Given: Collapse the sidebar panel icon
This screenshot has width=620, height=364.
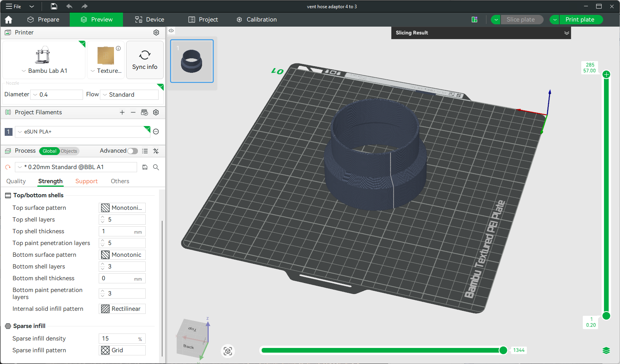Looking at the screenshot, I should point(171,31).
